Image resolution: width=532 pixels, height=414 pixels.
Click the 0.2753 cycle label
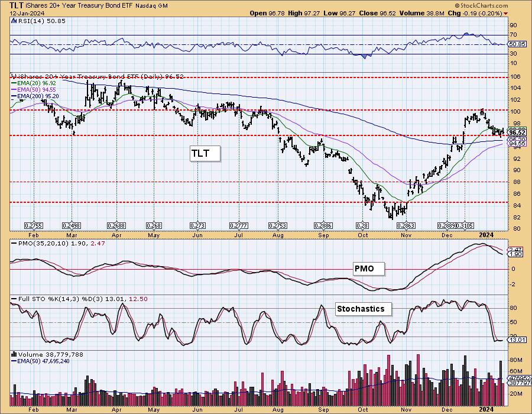coord(278,226)
